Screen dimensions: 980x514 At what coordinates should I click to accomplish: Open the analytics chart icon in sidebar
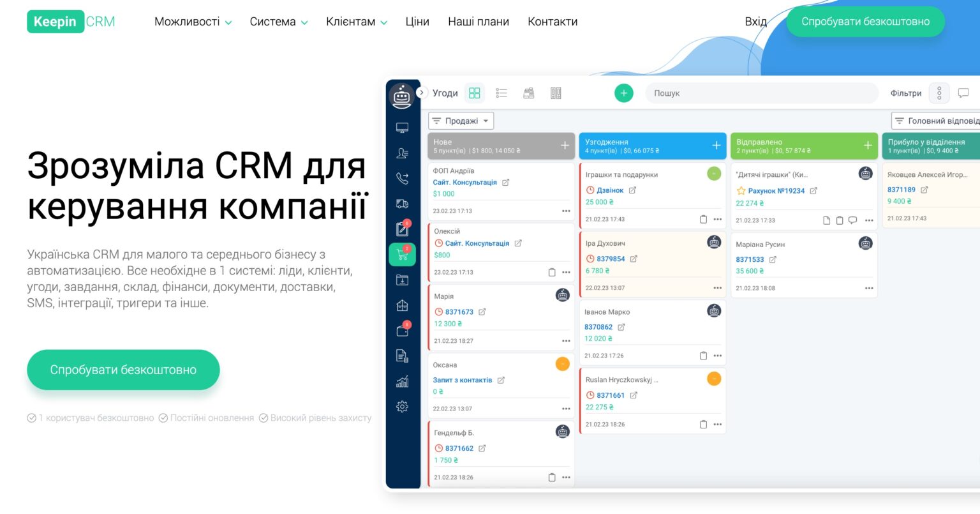(x=402, y=381)
